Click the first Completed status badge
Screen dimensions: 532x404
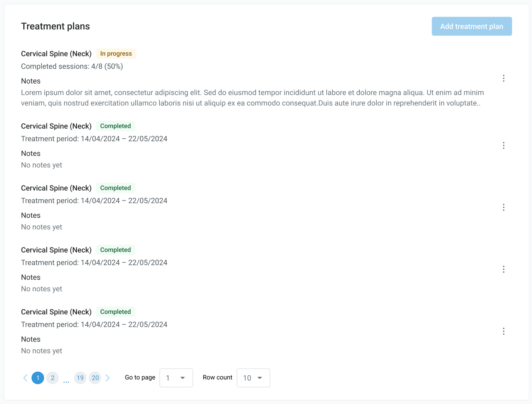point(115,126)
